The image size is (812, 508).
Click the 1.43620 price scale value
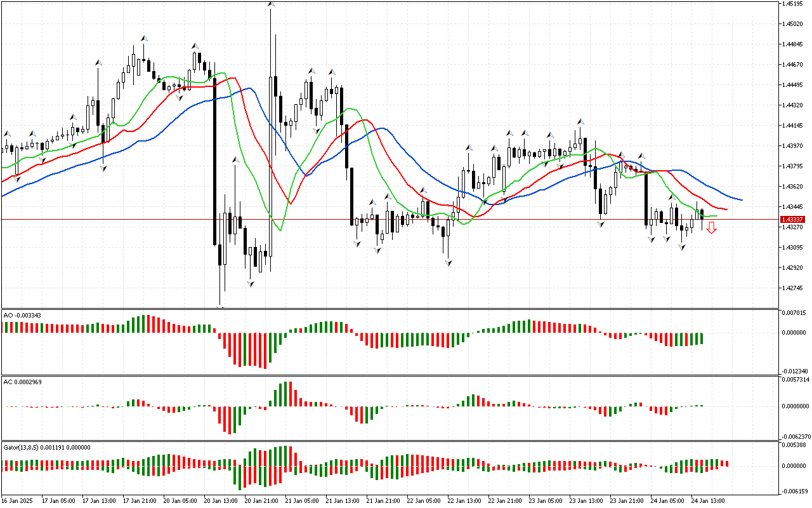click(x=794, y=187)
